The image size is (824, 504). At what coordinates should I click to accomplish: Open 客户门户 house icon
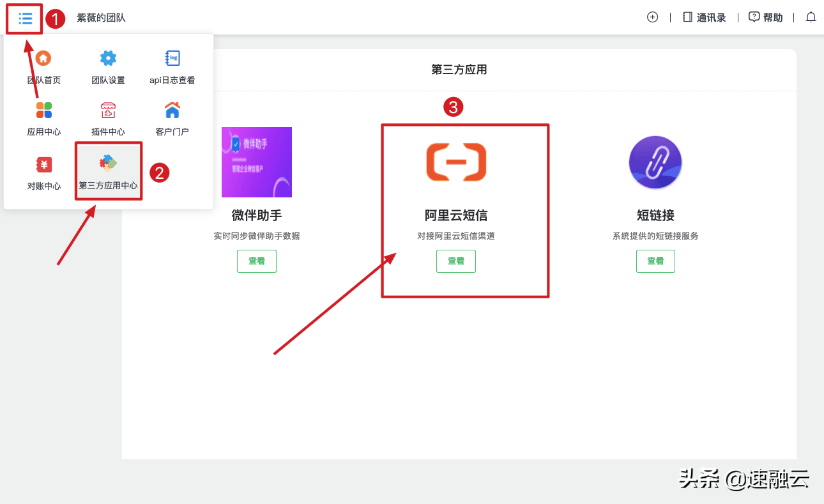[172, 110]
